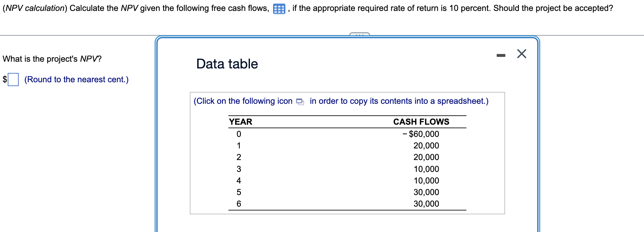Click the "Click on the following icon" instruction
The width and height of the screenshot is (644, 232).
(243, 101)
